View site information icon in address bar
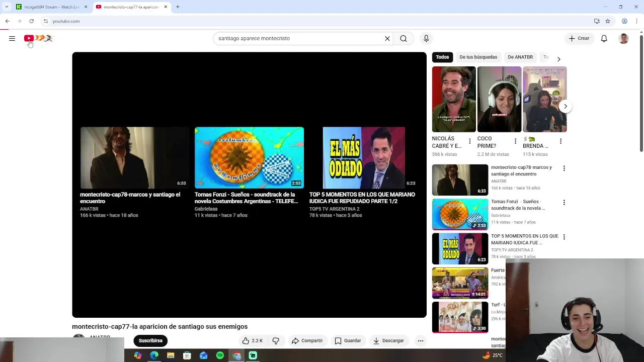The height and width of the screenshot is (362, 644). click(46, 21)
